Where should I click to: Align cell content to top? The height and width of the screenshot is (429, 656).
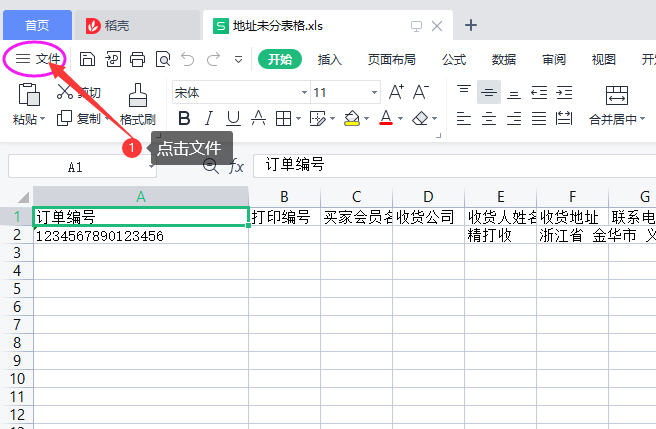[x=464, y=92]
